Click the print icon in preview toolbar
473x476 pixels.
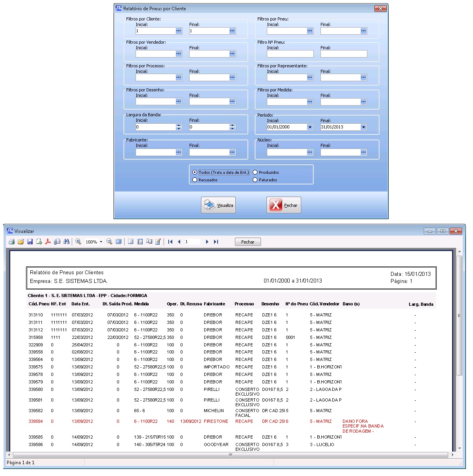point(12,242)
